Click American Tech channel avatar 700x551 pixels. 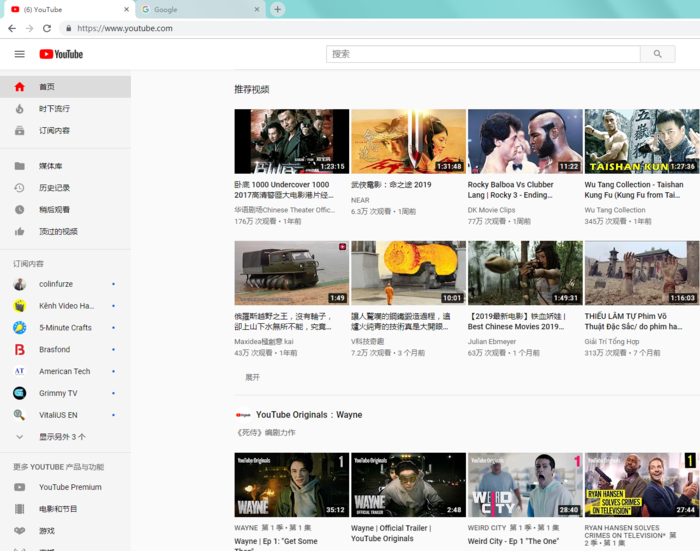coord(20,371)
